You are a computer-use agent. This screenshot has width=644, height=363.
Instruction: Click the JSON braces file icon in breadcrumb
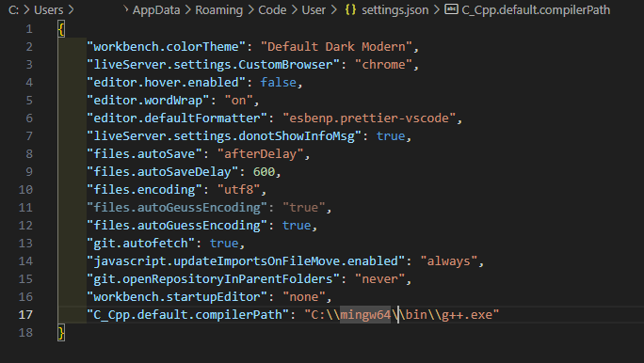pos(350,9)
